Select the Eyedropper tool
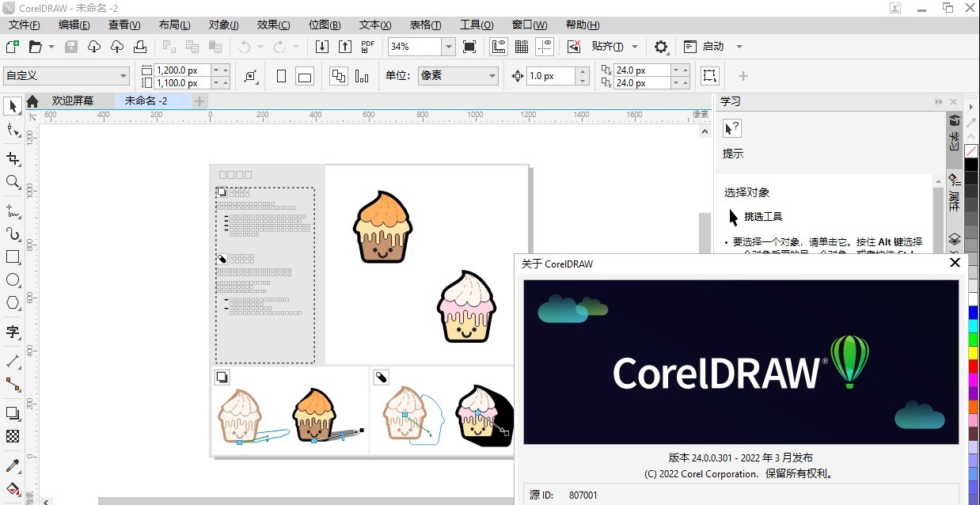 (13, 466)
